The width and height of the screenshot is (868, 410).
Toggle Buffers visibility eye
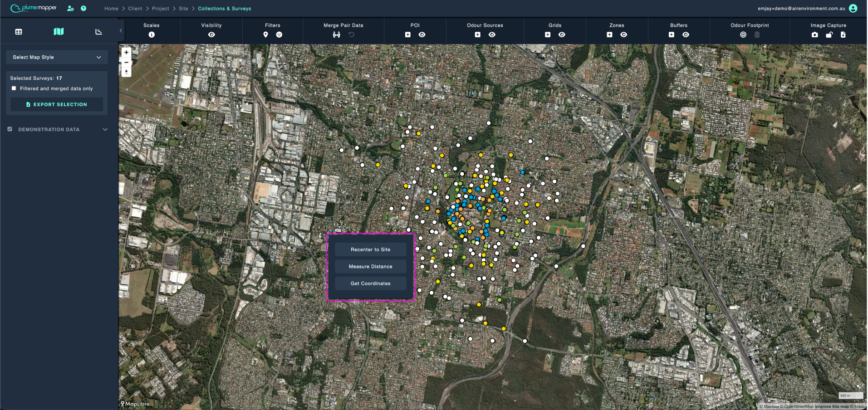pos(686,34)
